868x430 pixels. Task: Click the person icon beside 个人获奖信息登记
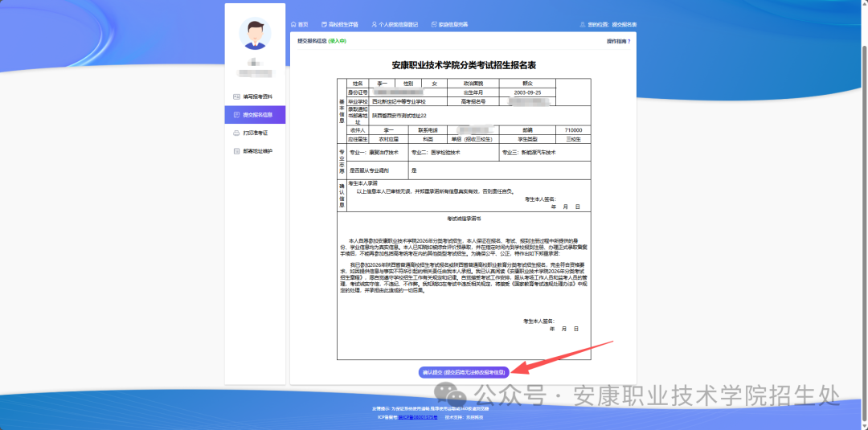tap(374, 25)
